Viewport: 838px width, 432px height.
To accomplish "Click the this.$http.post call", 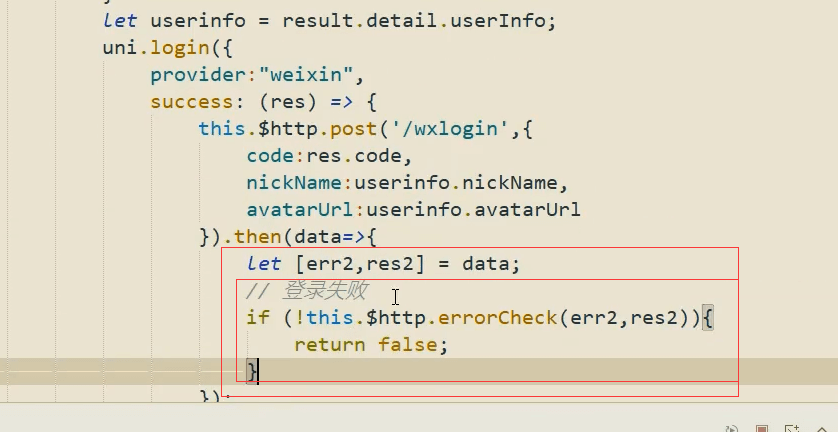I will point(288,129).
